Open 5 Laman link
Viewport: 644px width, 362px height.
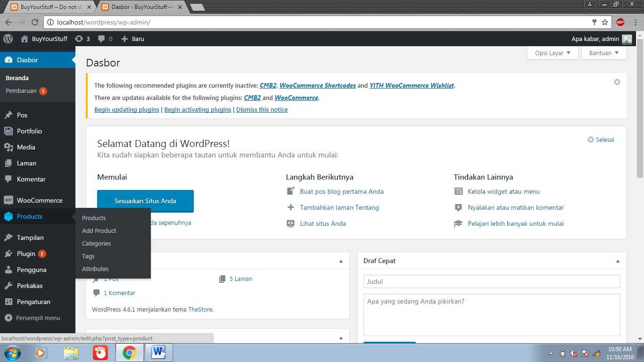241,279
